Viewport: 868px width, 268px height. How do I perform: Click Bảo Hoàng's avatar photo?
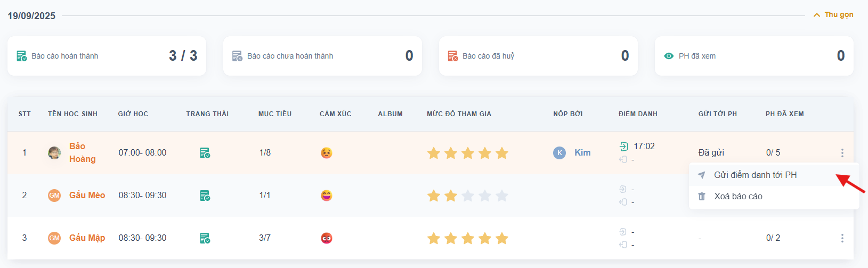54,153
